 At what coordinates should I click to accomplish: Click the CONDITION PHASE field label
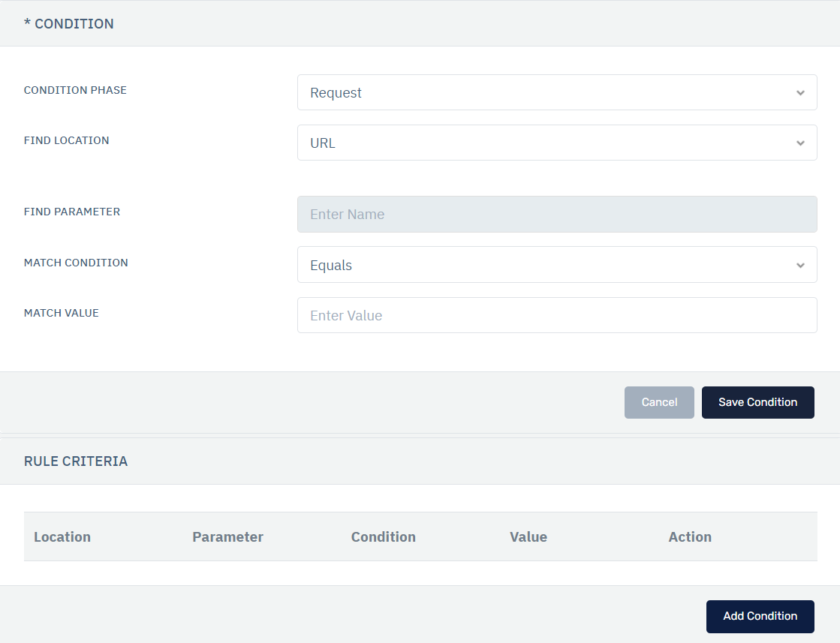click(x=75, y=90)
